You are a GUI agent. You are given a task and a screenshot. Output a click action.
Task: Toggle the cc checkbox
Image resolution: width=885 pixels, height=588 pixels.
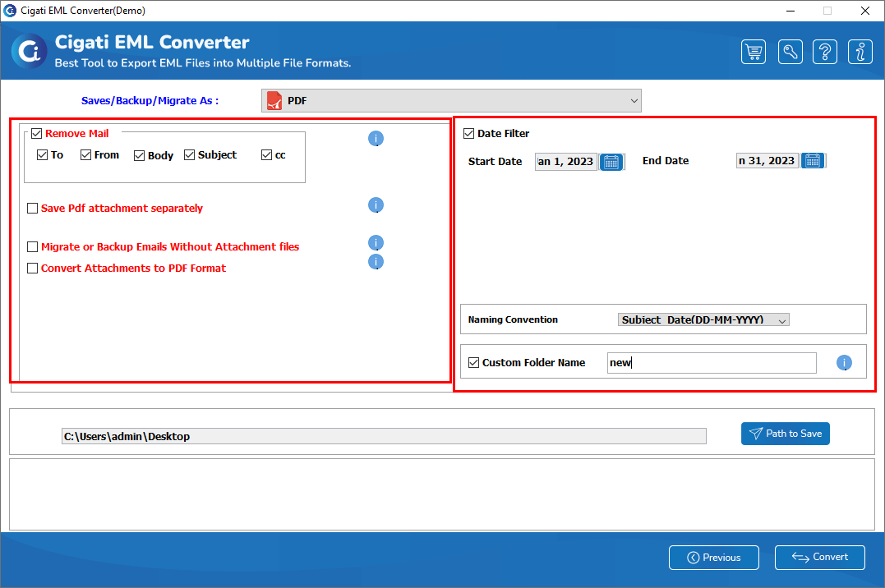267,154
